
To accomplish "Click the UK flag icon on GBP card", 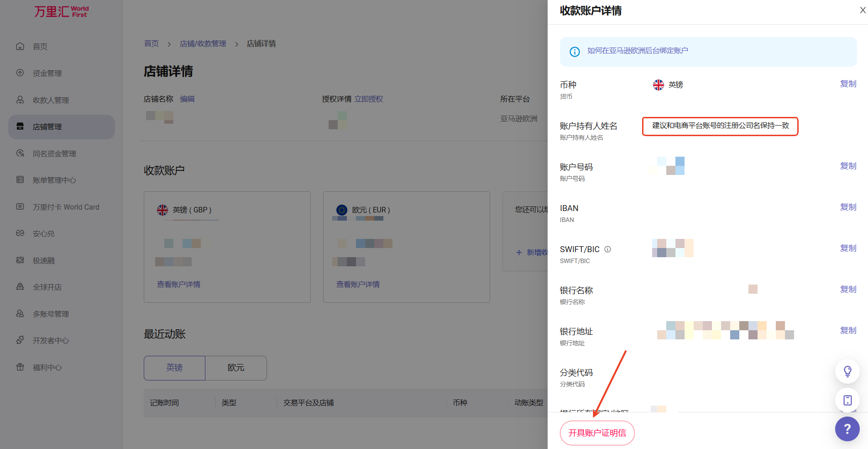I will click(x=162, y=210).
